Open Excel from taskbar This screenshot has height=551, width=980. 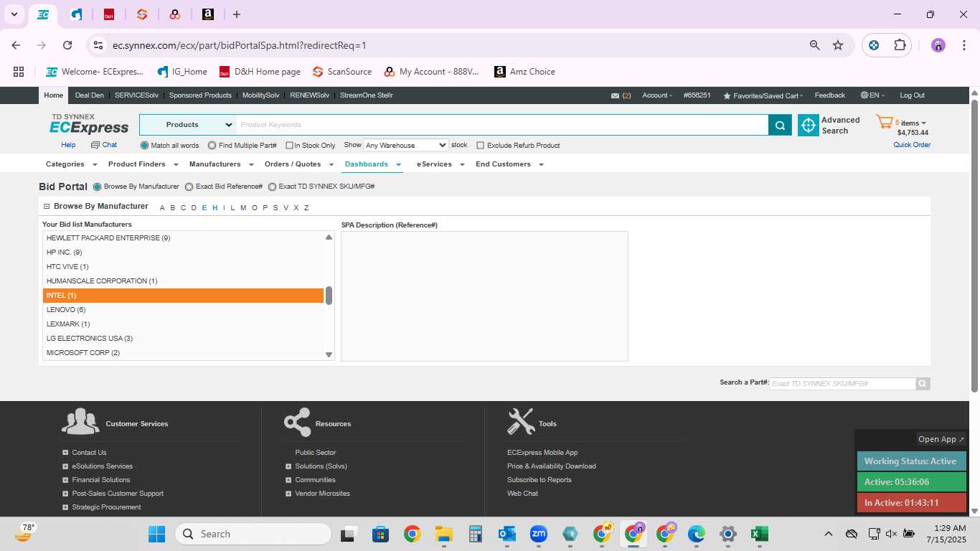coord(760,534)
